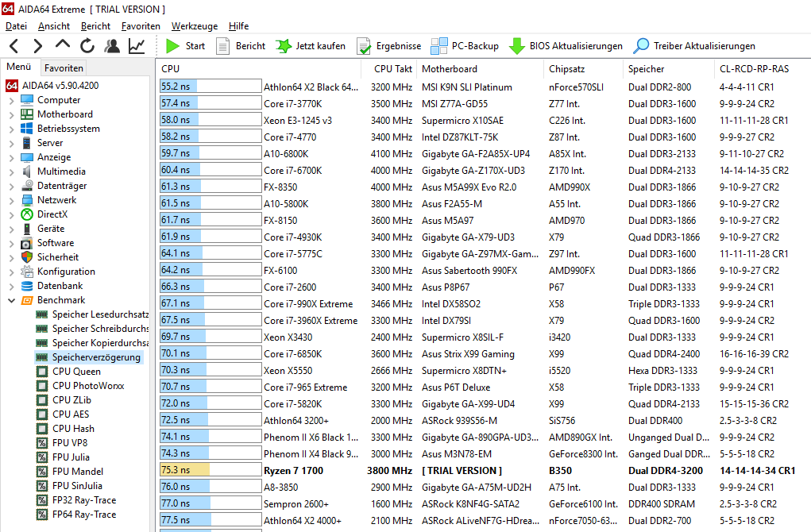Expand the Multimedia tree node
The height and width of the screenshot is (532, 811).
[11, 172]
